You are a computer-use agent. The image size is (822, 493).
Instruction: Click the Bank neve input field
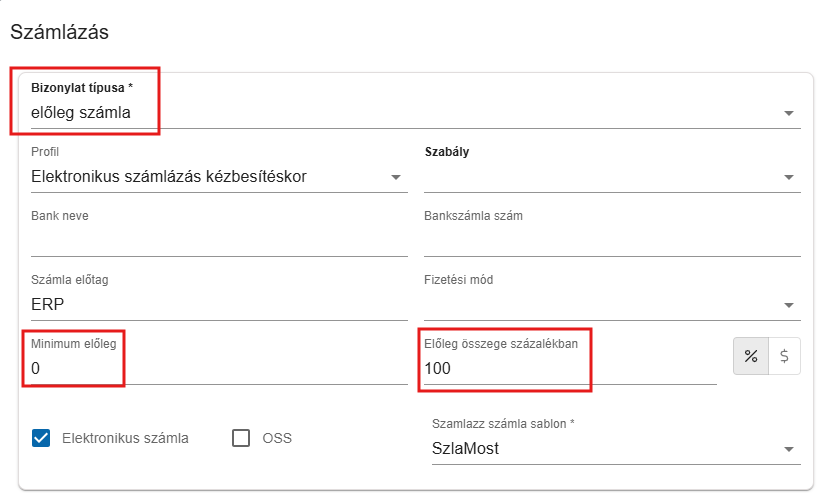tap(218, 241)
